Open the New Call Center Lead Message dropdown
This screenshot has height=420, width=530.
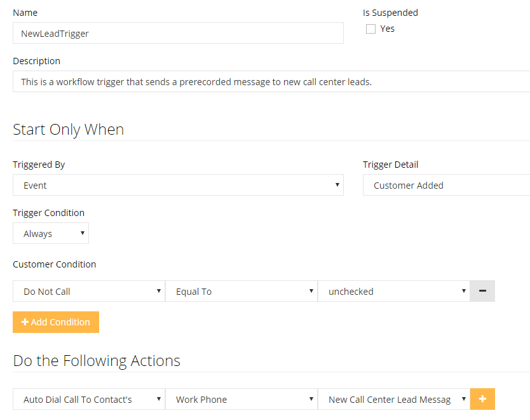pos(393,399)
